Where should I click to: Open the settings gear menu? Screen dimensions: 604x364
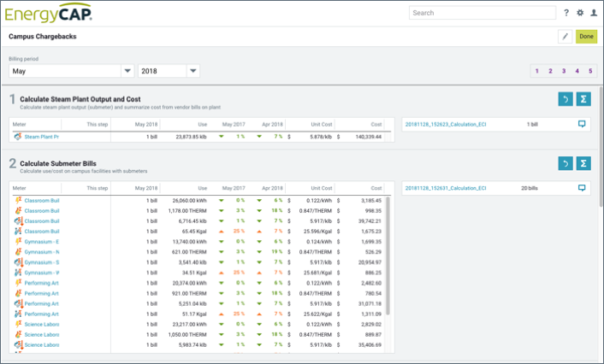580,13
